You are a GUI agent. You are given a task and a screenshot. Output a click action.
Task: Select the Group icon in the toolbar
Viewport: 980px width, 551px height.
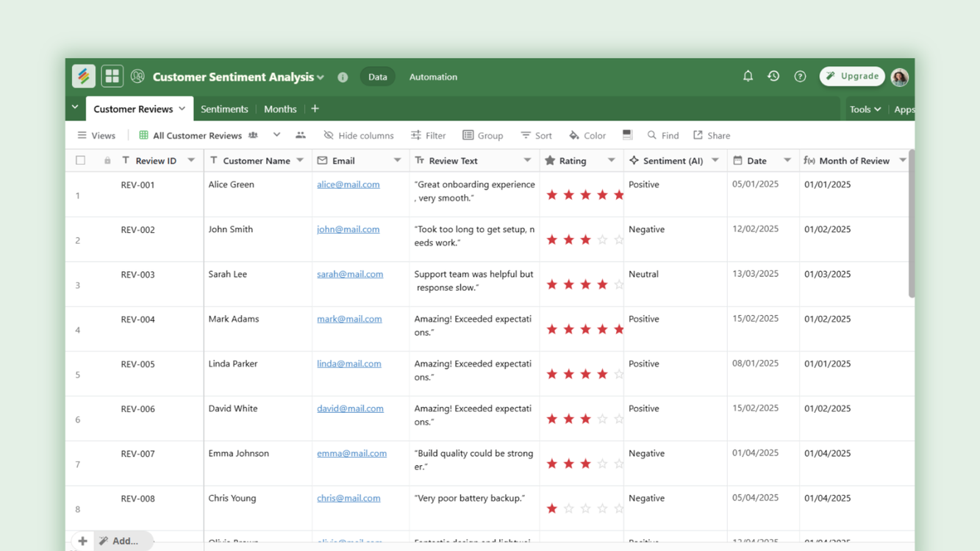click(x=468, y=135)
